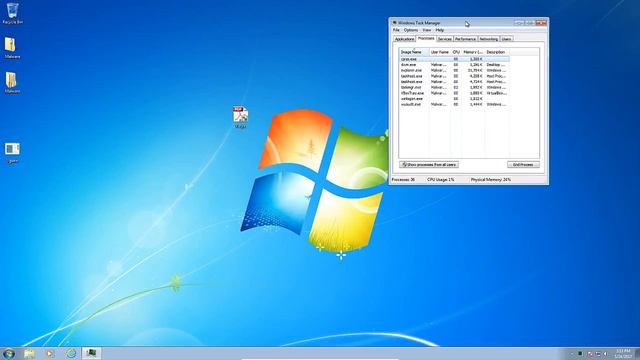Open Internet Explorer from the taskbar
The width and height of the screenshot is (640, 360).
[x=71, y=353]
